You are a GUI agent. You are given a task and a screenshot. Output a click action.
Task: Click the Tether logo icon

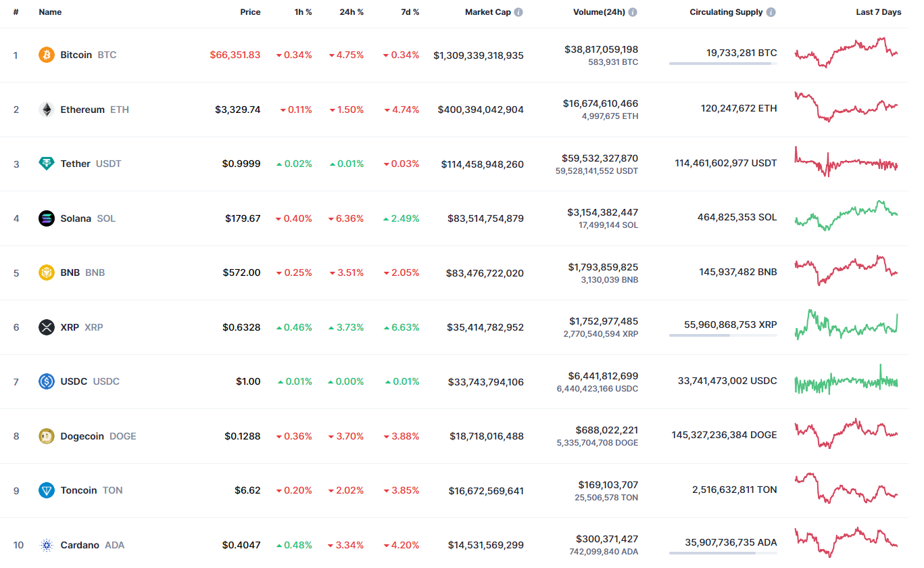(47, 164)
